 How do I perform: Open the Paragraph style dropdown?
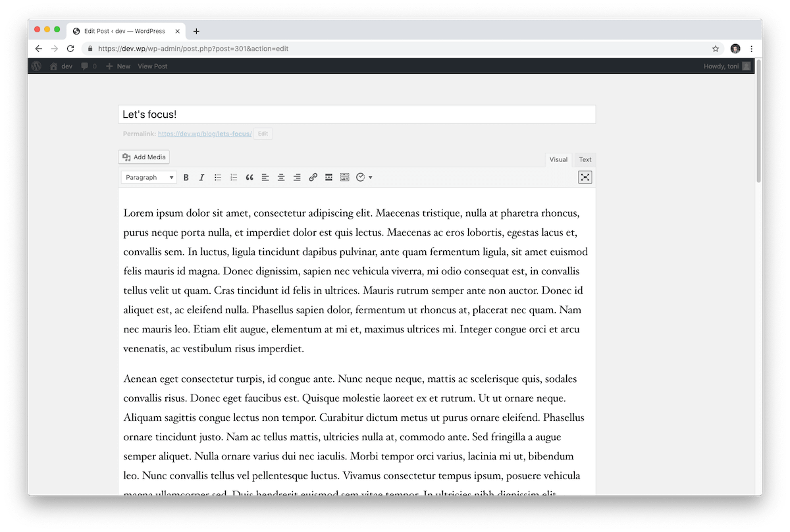(x=148, y=177)
